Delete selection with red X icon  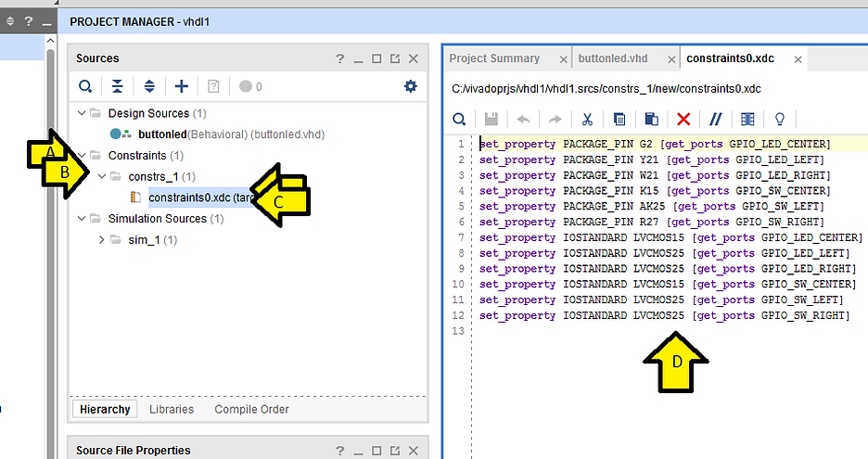(x=683, y=119)
